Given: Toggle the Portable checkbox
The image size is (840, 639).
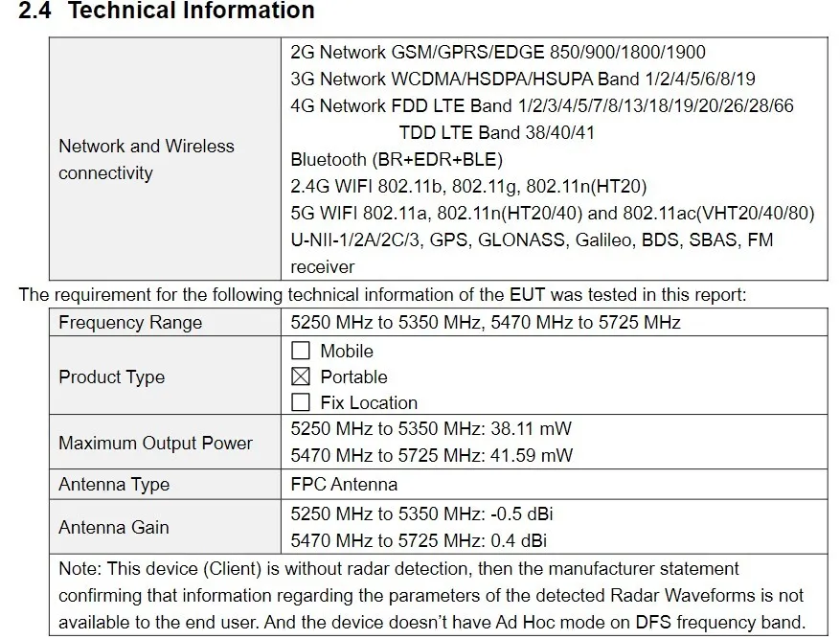Looking at the screenshot, I should tap(301, 377).
